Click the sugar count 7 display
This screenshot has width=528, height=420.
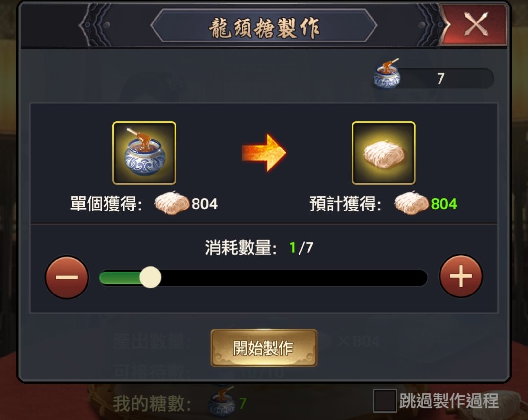point(440,78)
